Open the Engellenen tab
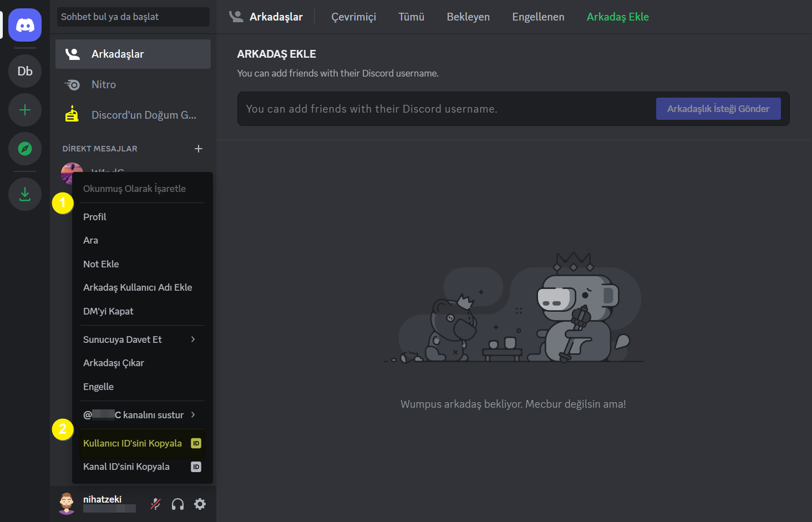Image resolution: width=812 pixels, height=522 pixels. pos(538,17)
